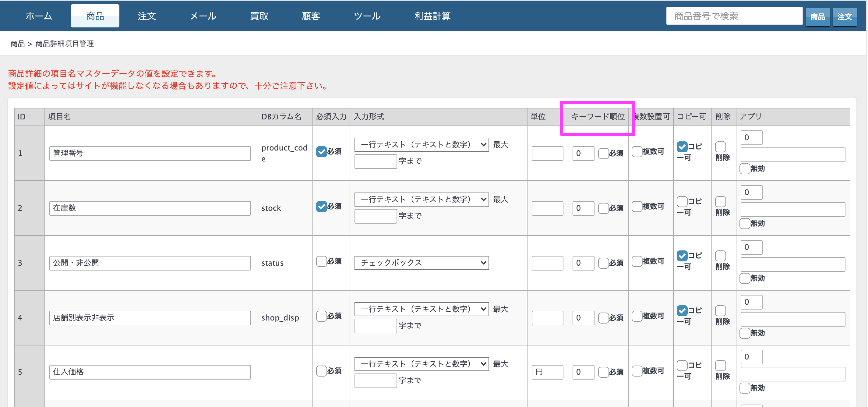
Task: Click the 商品番号で検索 search field
Action: pos(734,16)
